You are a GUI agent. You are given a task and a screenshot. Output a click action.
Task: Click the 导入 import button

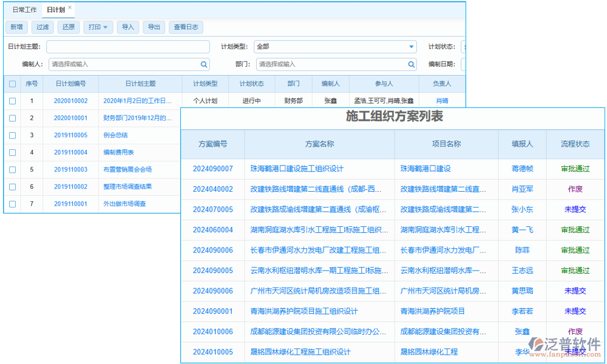tap(128, 27)
